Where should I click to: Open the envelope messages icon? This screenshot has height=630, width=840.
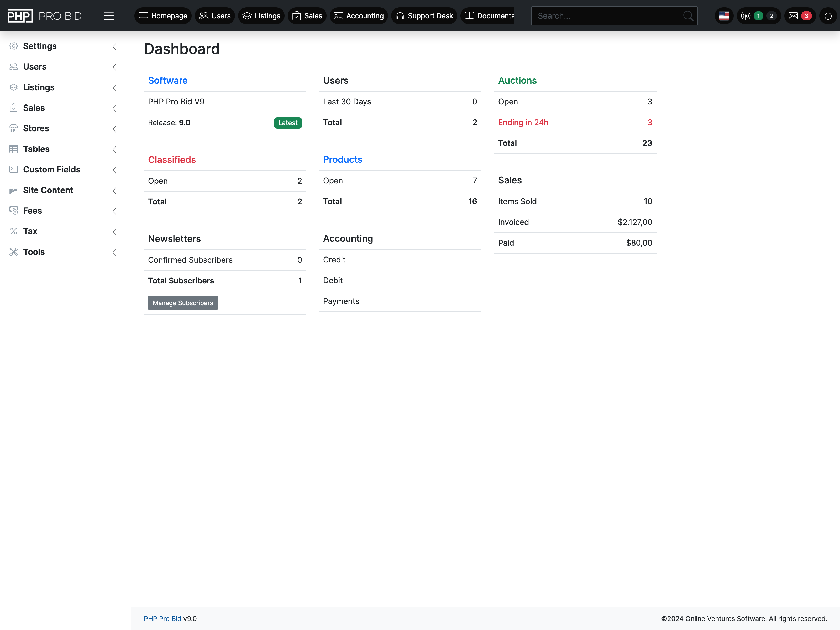pyautogui.click(x=793, y=16)
